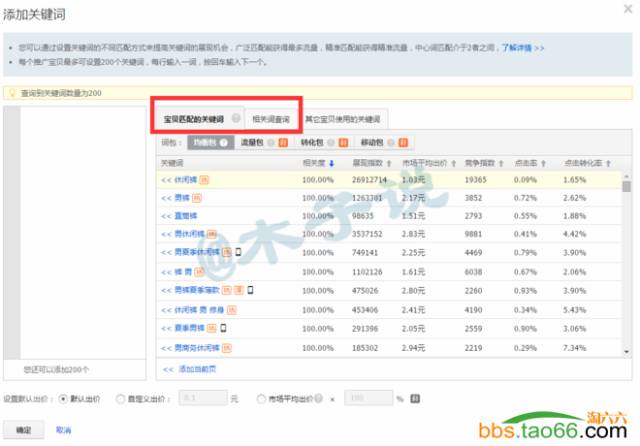Screen dimensions: 640x446
Task: Add keyword in row with 453406 impressions
Action: coord(193,310)
